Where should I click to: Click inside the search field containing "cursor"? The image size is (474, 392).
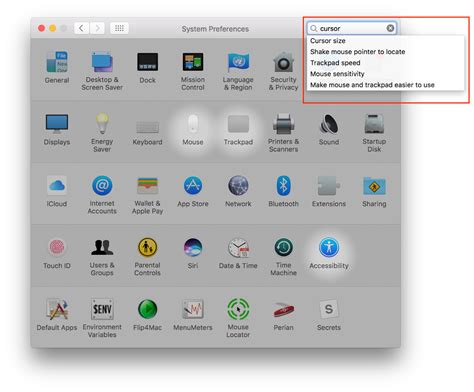352,28
